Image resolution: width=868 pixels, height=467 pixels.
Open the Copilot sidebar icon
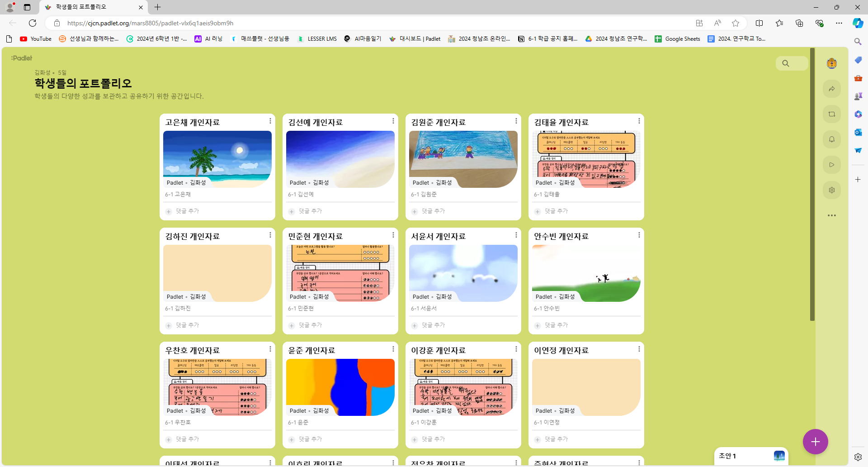[858, 23]
